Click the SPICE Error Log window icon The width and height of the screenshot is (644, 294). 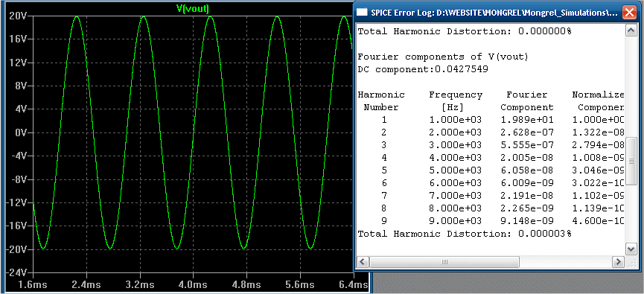(x=362, y=13)
